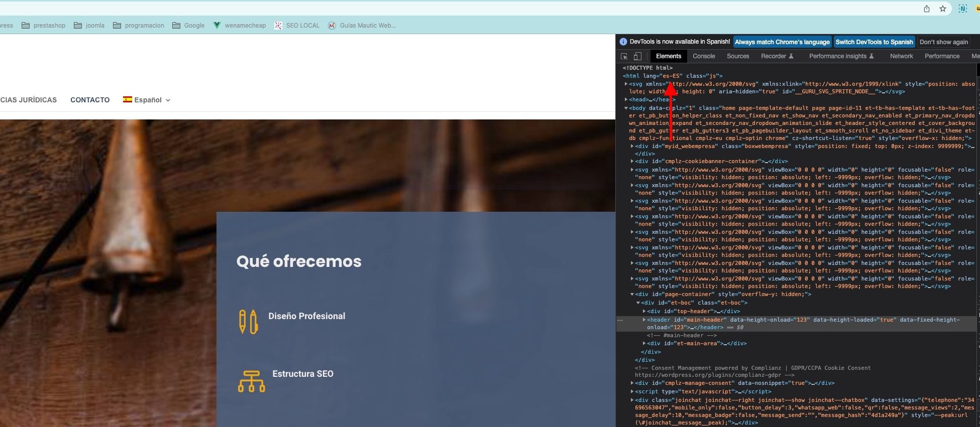Click the N extension icon in toolbar
980x427 pixels.
[962, 9]
